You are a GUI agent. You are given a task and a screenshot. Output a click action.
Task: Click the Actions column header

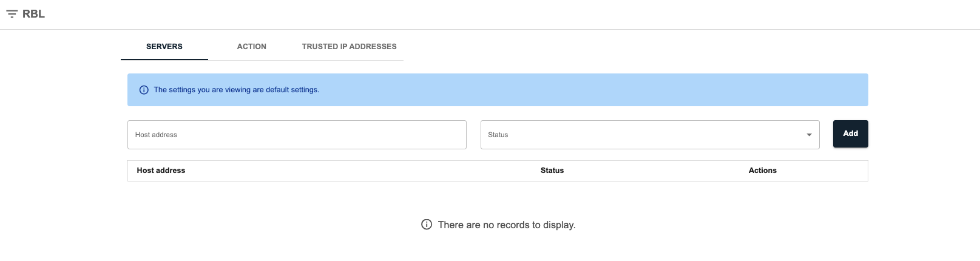[763, 171]
